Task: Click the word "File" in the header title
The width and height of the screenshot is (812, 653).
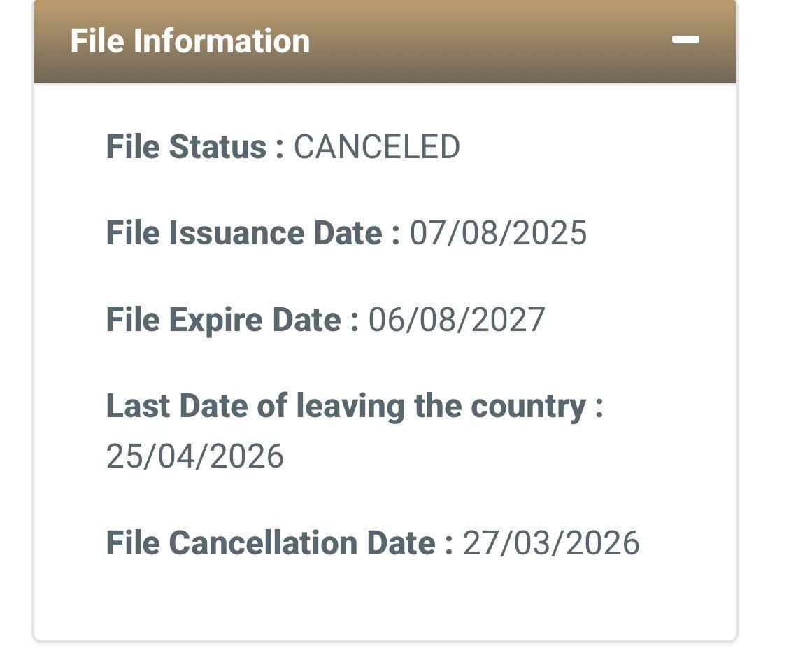Action: [97, 41]
